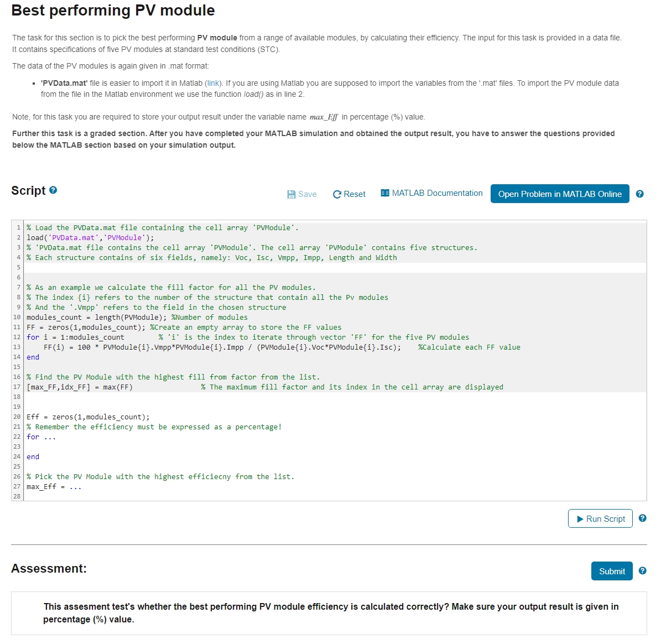Click empty line 23 in the script editor
666x644 pixels.
(221, 447)
